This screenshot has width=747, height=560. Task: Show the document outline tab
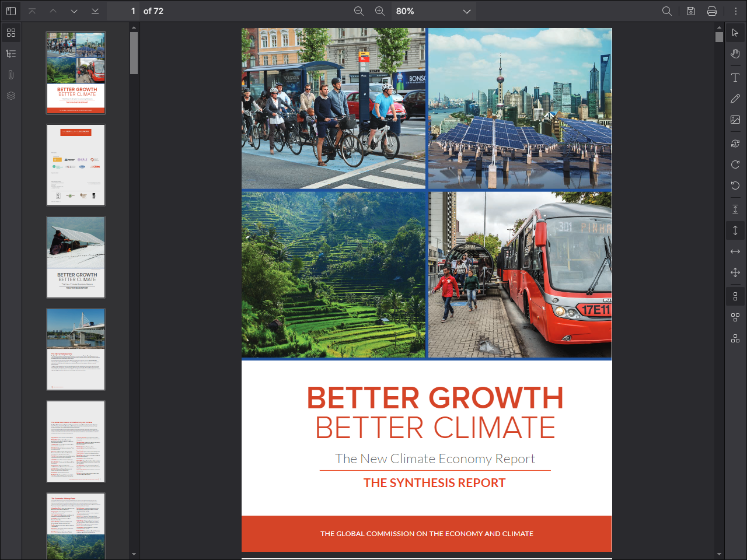(x=11, y=54)
